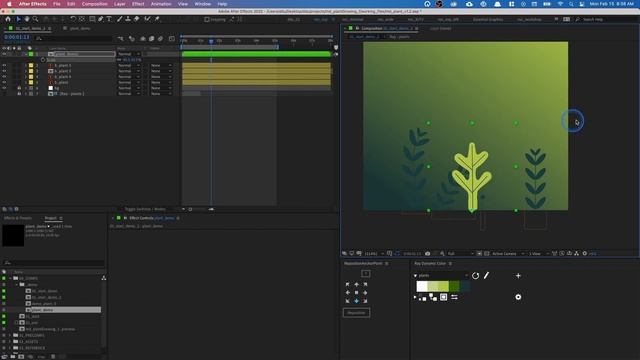Click the swap arrows icon below the palette
640x360 pixels.
tap(454, 297)
